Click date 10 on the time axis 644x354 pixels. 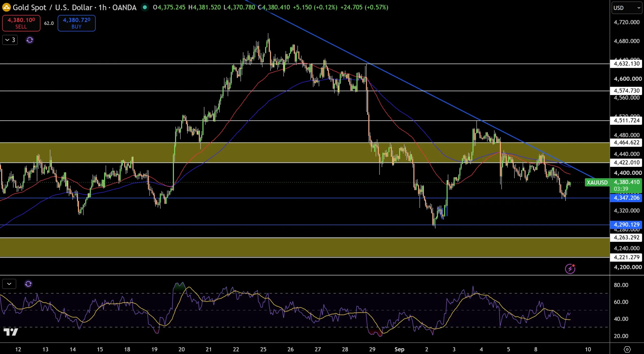tap(588, 349)
